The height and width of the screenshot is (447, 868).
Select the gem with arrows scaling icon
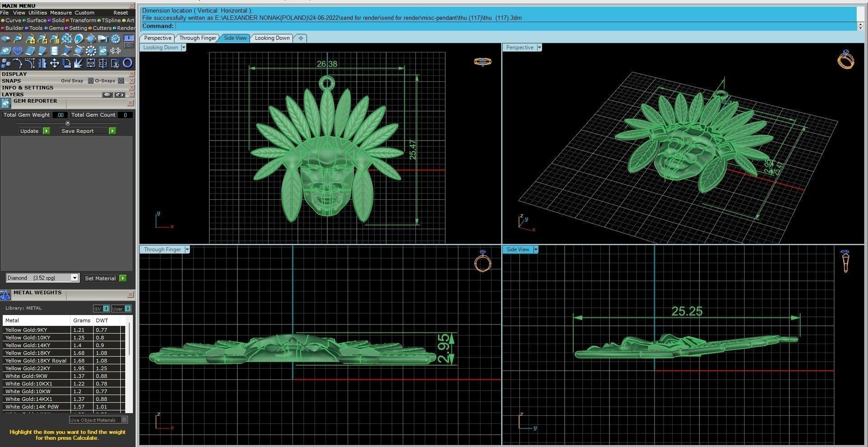coord(91,39)
